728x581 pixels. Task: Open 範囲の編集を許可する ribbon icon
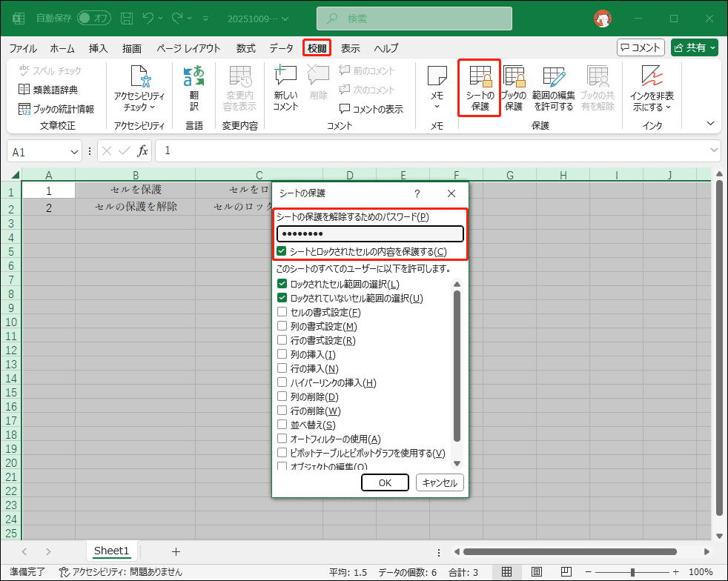[x=552, y=78]
